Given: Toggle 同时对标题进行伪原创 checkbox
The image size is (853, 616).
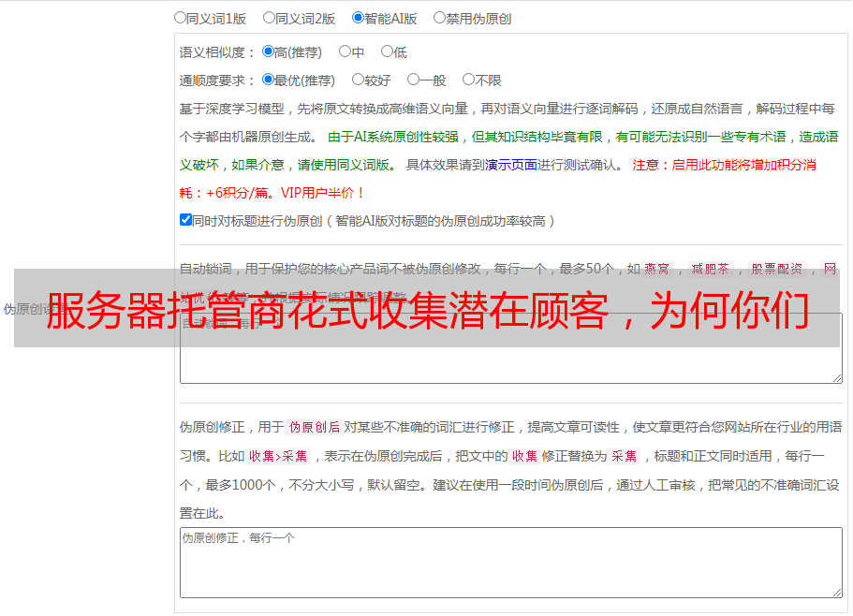Looking at the screenshot, I should pos(185,220).
